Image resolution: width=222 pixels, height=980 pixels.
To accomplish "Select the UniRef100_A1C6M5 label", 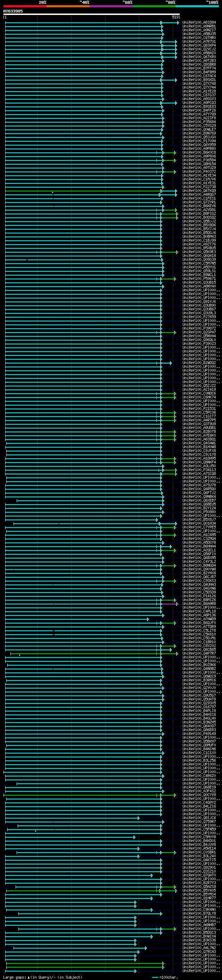I will pos(199,535).
